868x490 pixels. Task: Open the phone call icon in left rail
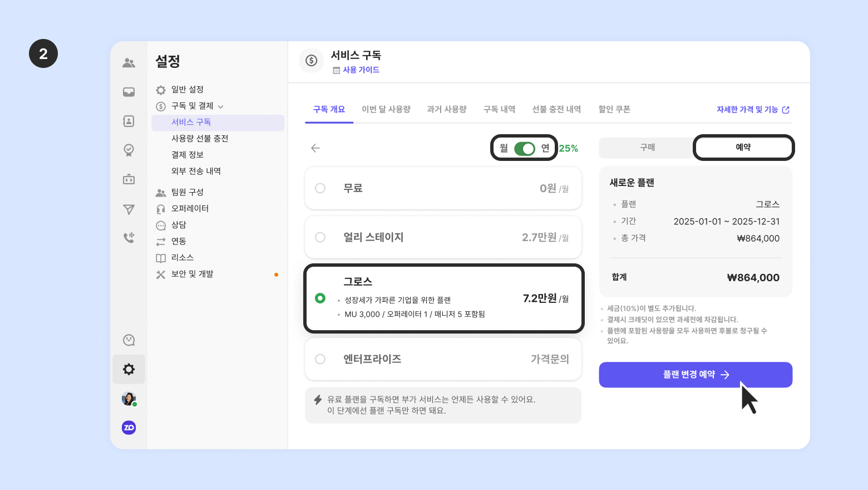tap(129, 238)
